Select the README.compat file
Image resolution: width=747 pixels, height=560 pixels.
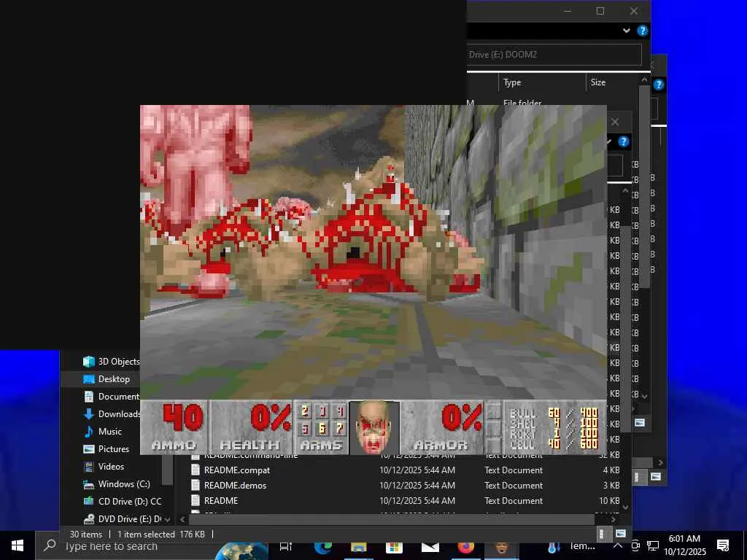pos(237,470)
